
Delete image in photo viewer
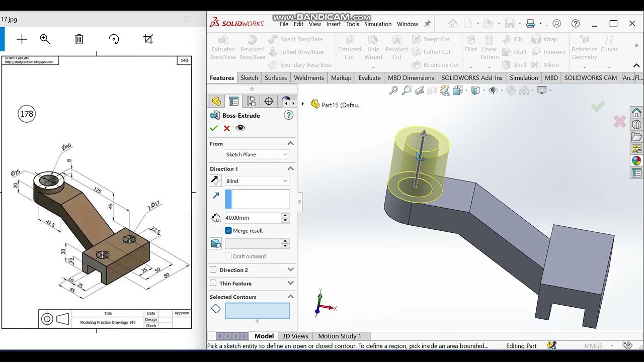click(79, 39)
